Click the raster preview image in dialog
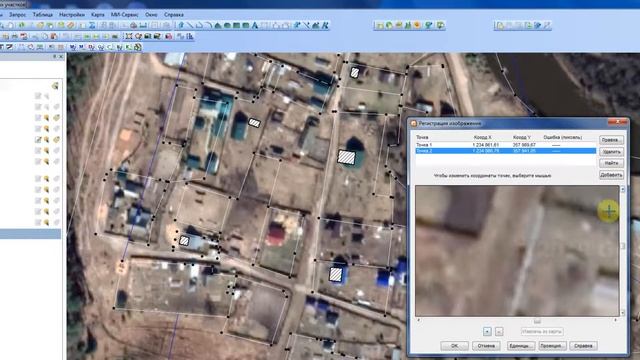Viewport: 640px width, 360px height. pos(517,251)
